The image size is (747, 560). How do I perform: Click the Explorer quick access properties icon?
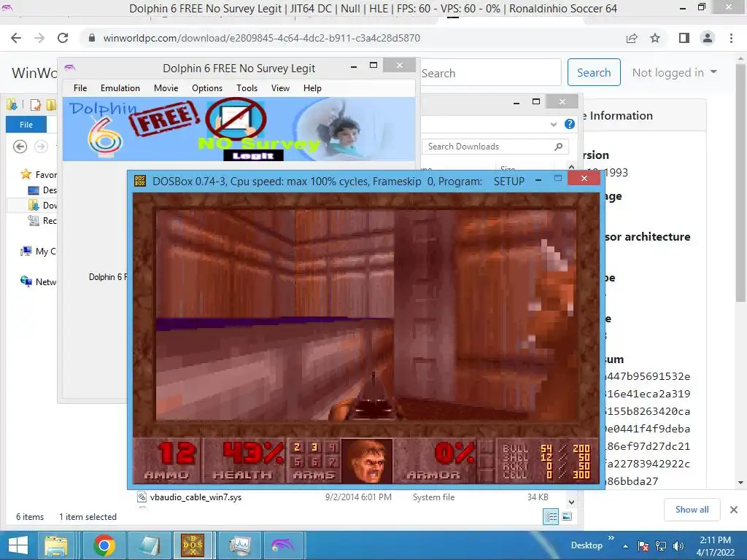click(x=36, y=104)
